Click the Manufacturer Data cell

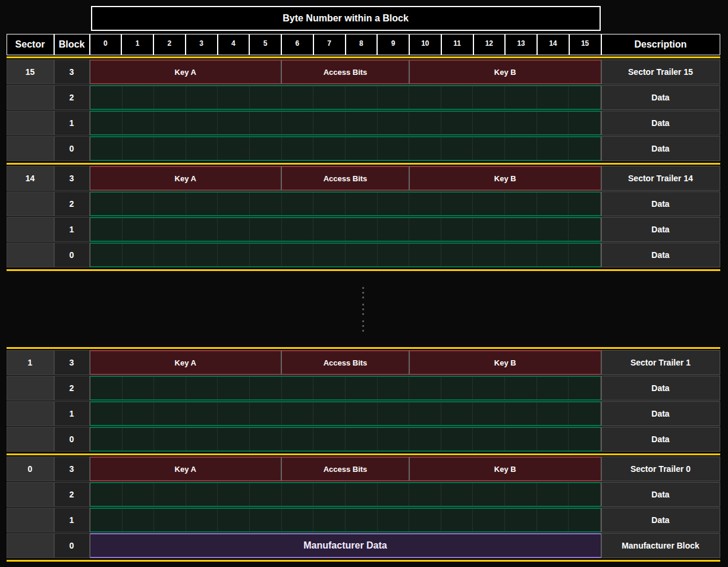coord(345,546)
